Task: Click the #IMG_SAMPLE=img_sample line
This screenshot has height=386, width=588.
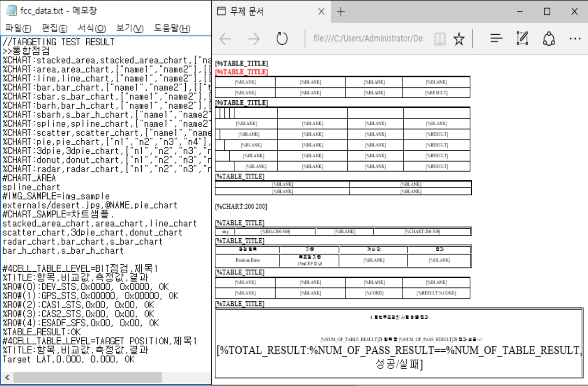Action: [x=56, y=196]
